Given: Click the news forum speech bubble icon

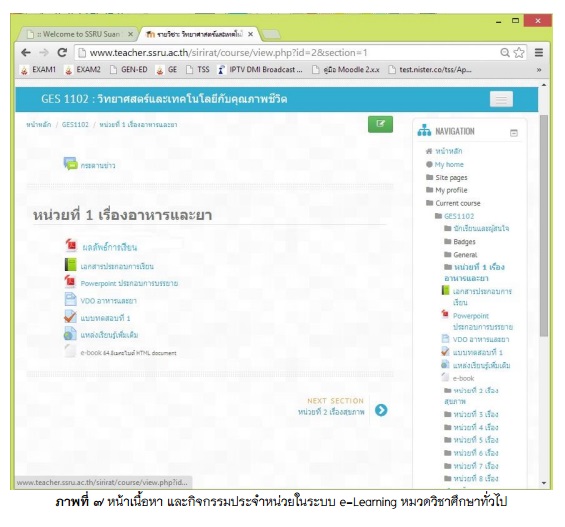Looking at the screenshot, I should tap(71, 164).
